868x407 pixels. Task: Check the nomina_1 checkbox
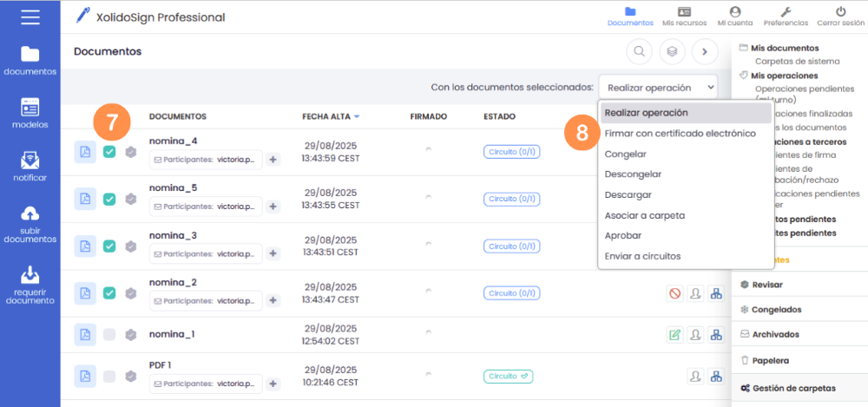[109, 334]
